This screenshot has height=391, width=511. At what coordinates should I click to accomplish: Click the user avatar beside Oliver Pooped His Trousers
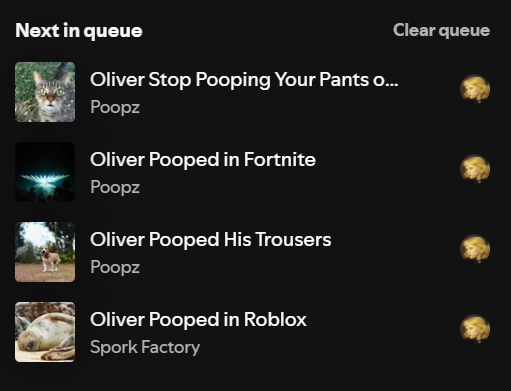[475, 249]
